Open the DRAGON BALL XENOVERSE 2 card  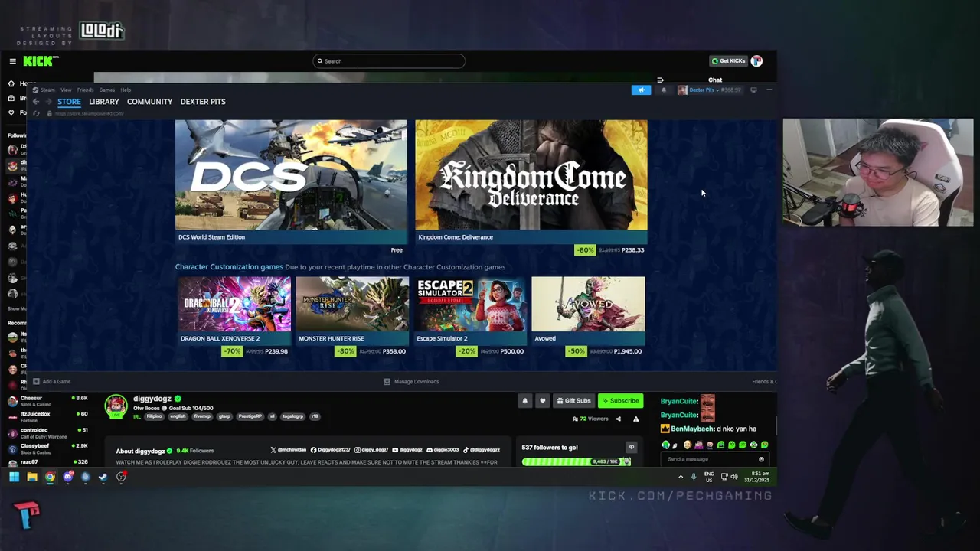click(234, 310)
